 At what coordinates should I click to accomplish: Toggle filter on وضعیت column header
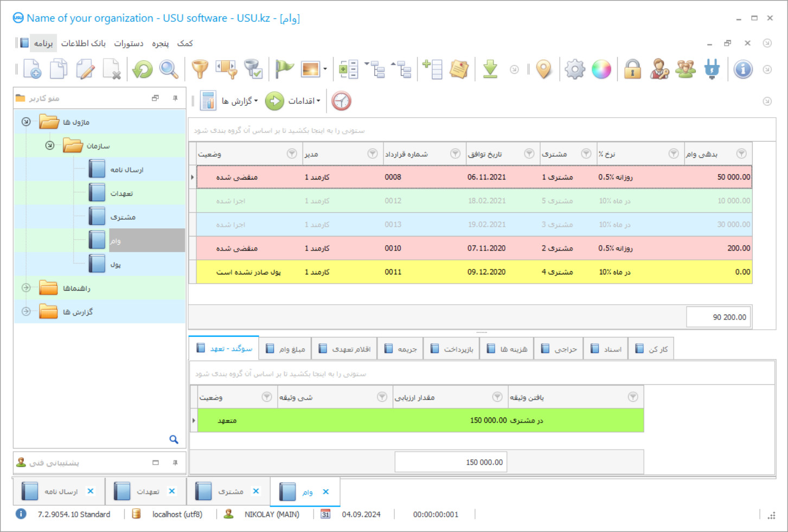292,154
